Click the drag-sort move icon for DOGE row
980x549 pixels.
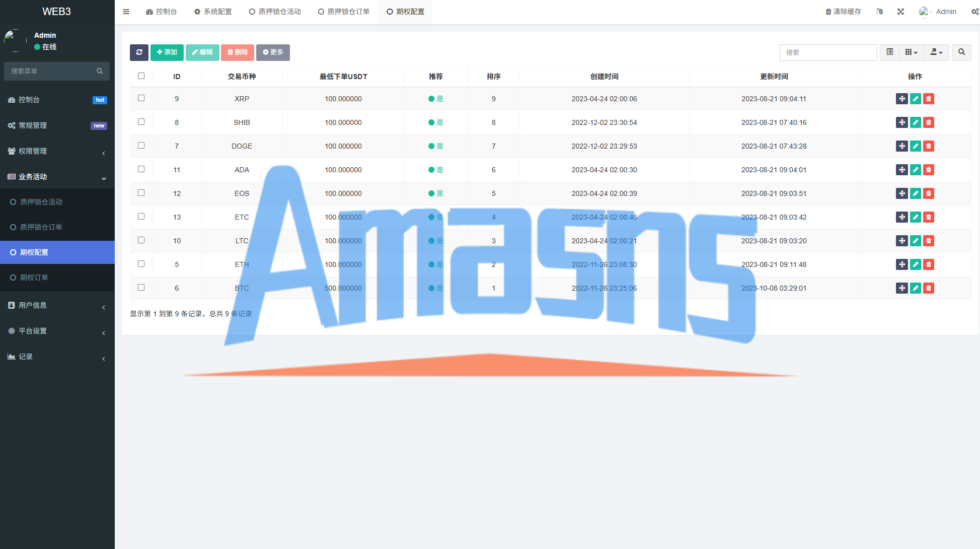coord(901,146)
